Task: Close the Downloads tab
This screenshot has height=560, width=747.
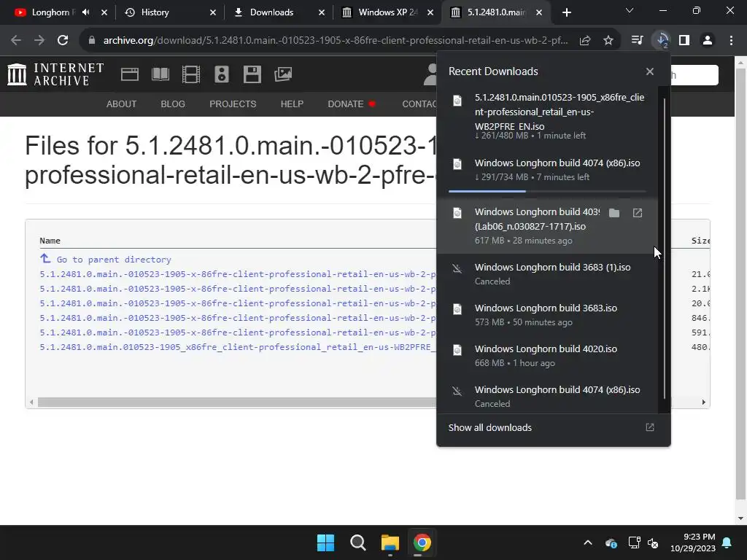Action: pyautogui.click(x=322, y=12)
